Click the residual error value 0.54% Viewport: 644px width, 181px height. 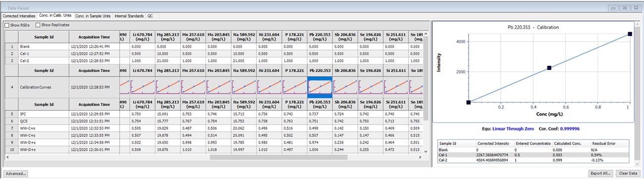tap(596, 155)
